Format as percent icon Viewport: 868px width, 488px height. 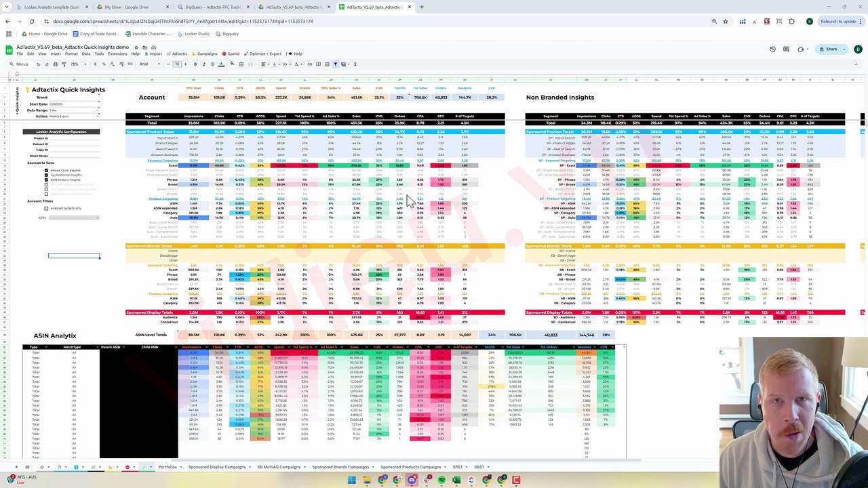pos(104,64)
